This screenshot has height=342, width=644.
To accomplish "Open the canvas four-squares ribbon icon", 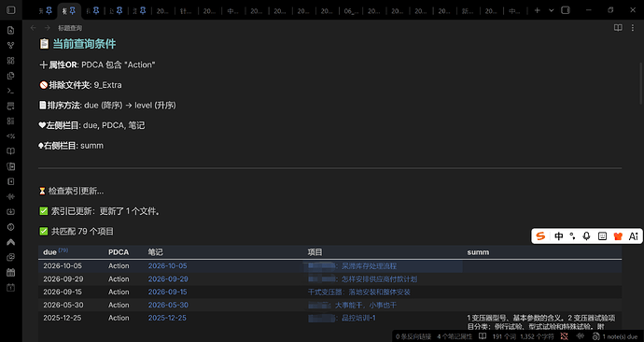I will point(11,61).
